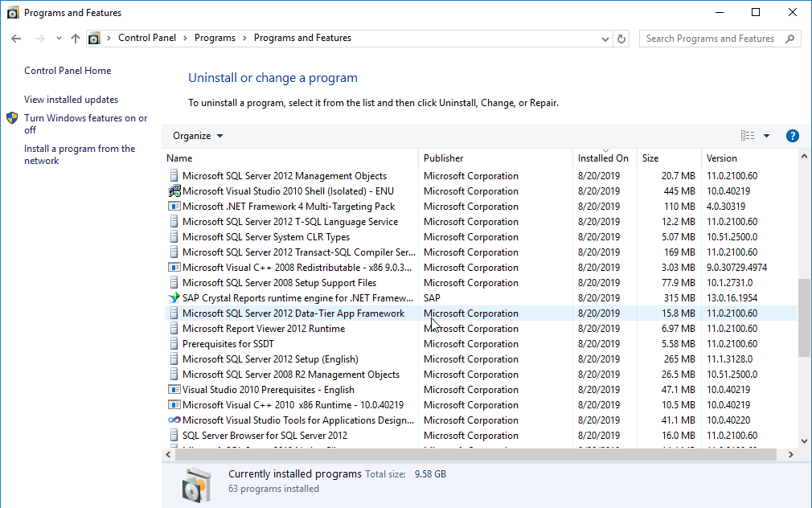
Task: Change the view with the view icon
Action: pos(748,136)
